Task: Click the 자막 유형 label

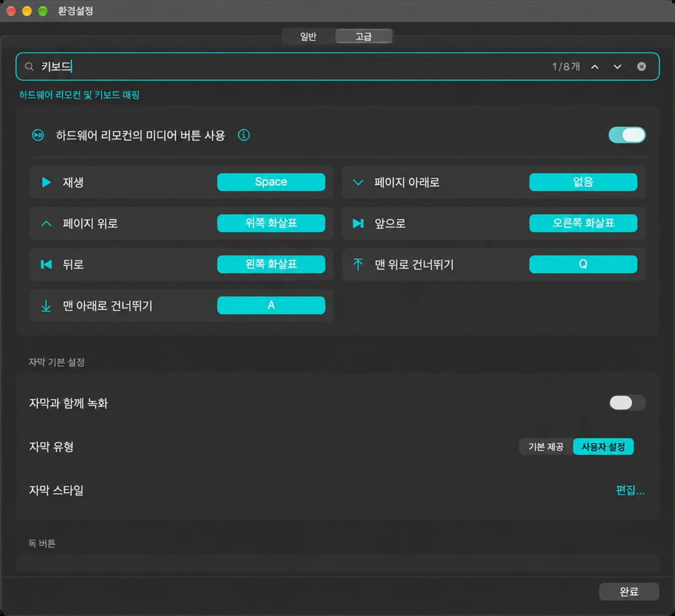Action: coord(51,447)
